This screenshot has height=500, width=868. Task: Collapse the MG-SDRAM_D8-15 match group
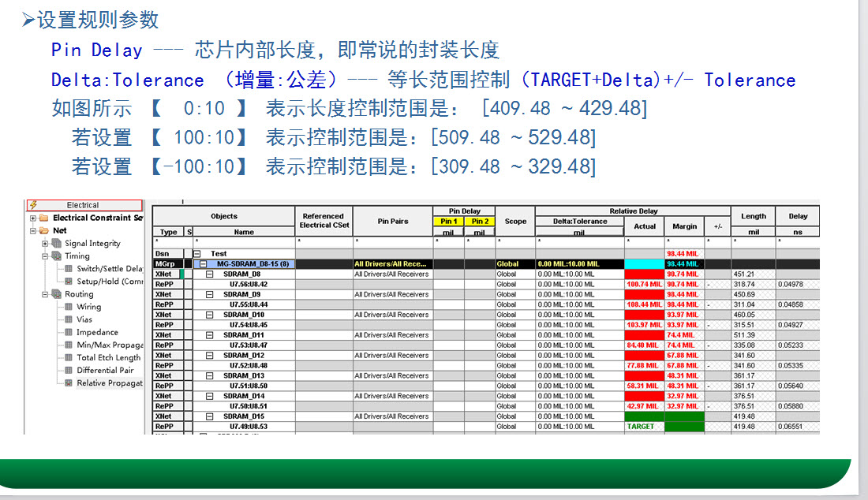[203, 264]
